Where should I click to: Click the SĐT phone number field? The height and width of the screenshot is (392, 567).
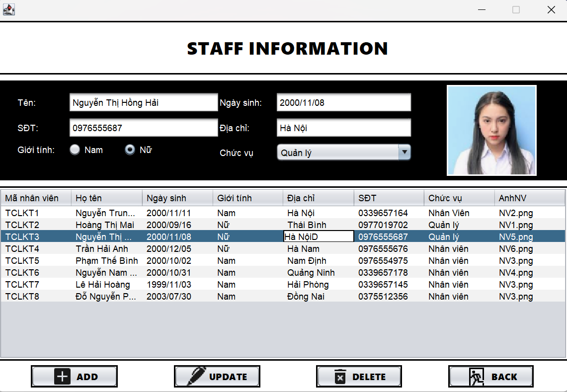(143, 128)
